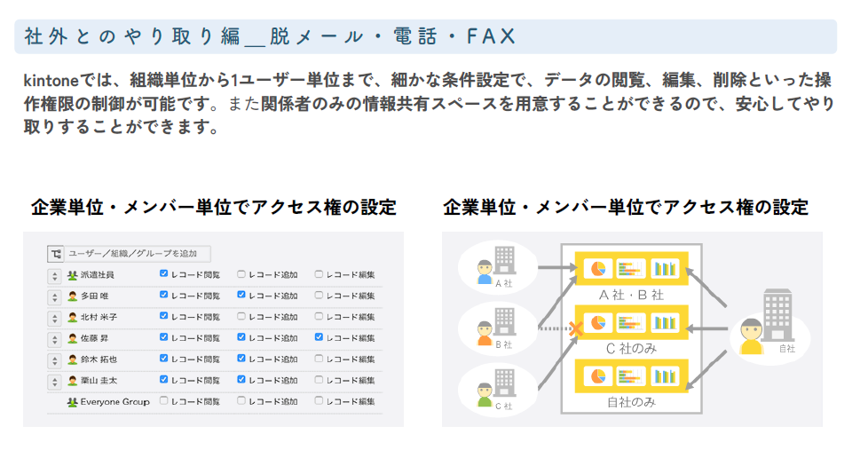Click the 鈴木 拓也 user icon
Image resolution: width=868 pixels, height=466 pixels.
[72, 359]
